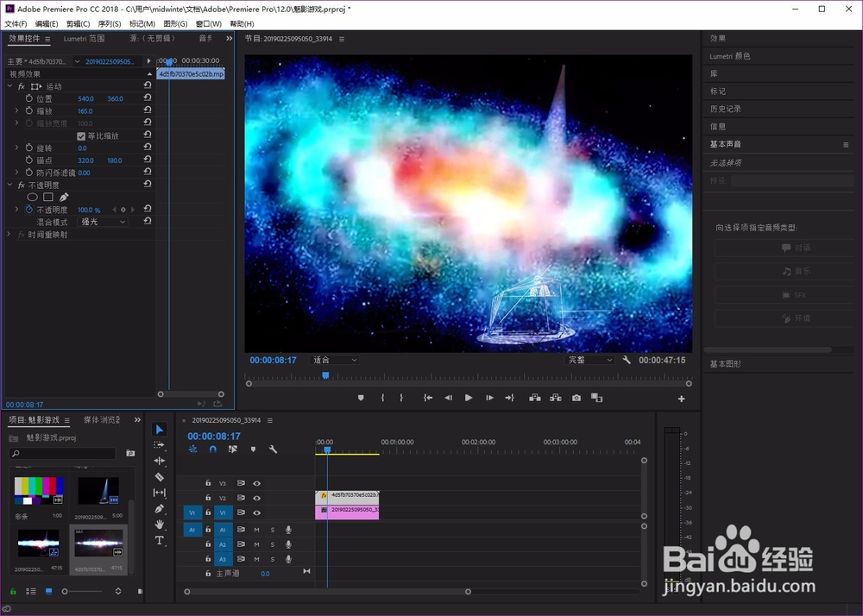Viewport: 863px width, 616px height.
Task: Select the Type tool
Action: [159, 540]
